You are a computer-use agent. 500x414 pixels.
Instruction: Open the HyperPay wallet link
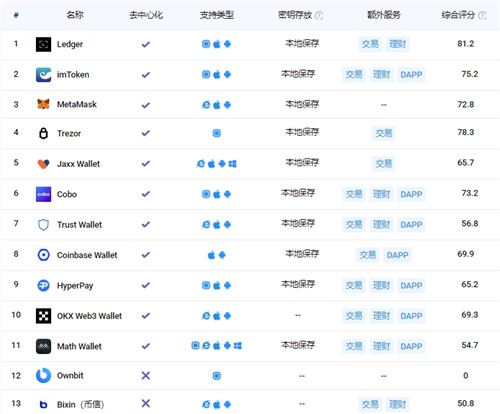coord(75,286)
